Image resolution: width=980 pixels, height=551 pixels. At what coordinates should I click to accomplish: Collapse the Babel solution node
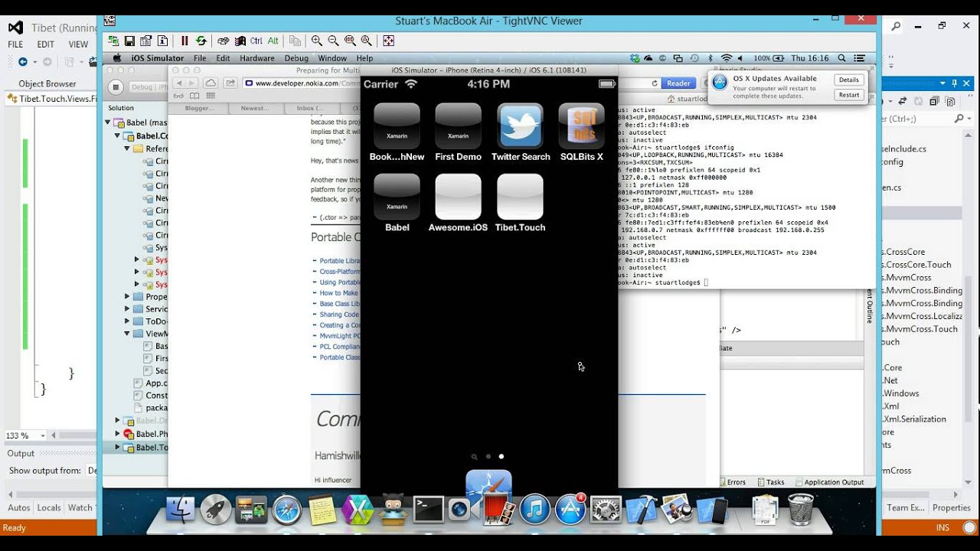[x=108, y=122]
